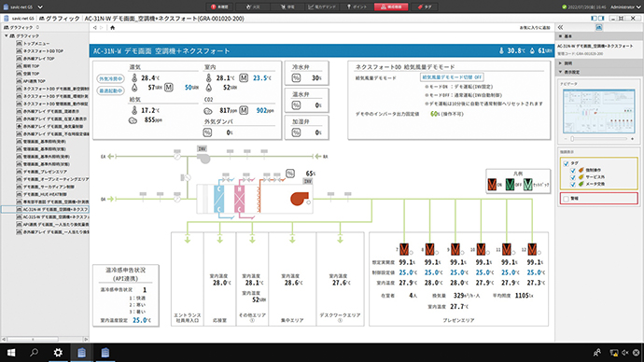The width and height of the screenshot is (644, 362).
Task: Uncheck the タグ checkbox
Action: (566, 163)
